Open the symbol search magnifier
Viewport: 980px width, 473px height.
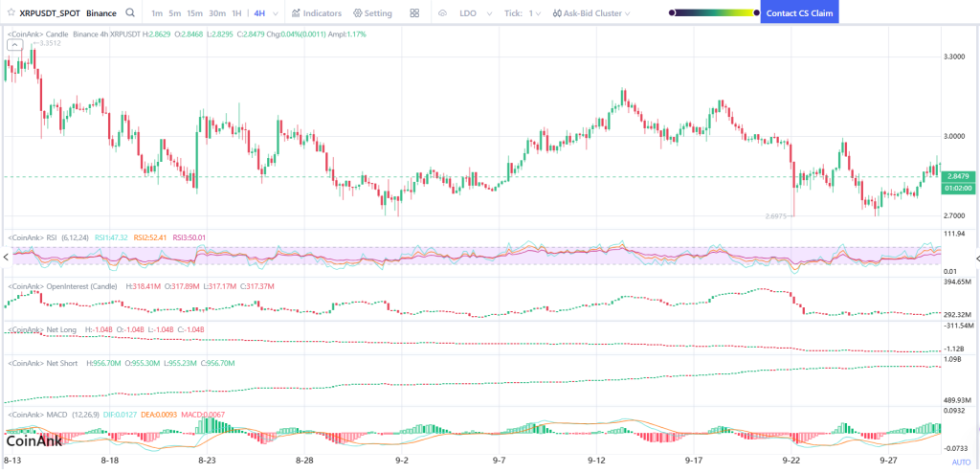tap(129, 12)
